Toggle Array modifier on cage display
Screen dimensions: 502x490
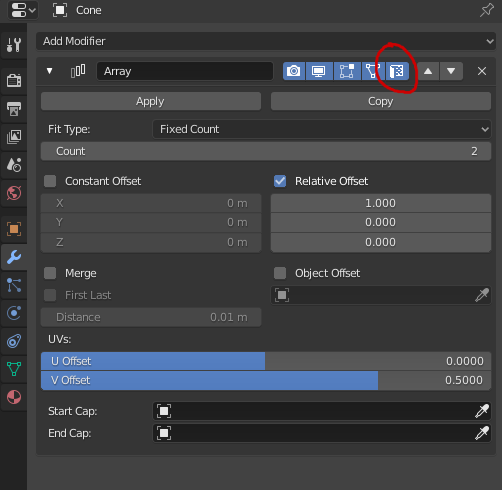pyautogui.click(x=373, y=71)
